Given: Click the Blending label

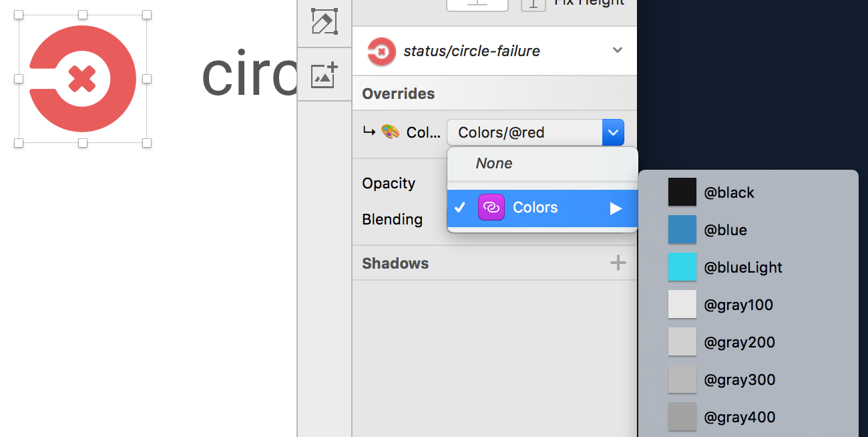Looking at the screenshot, I should click(x=393, y=219).
